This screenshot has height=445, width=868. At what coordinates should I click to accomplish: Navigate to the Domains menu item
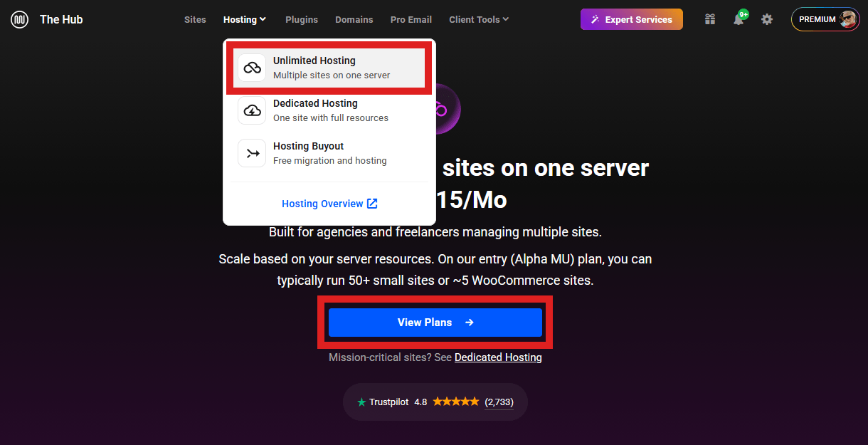354,19
